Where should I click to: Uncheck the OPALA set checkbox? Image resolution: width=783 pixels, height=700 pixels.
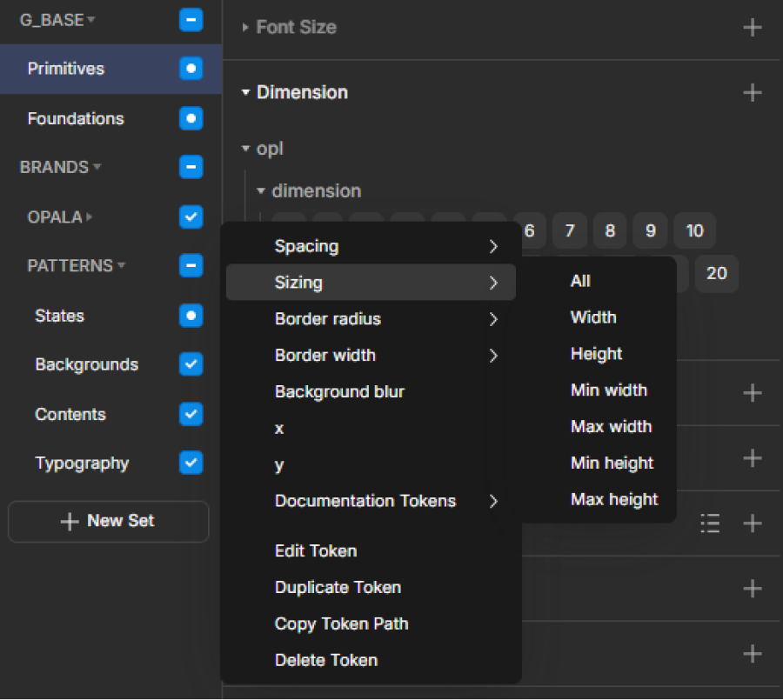click(191, 217)
